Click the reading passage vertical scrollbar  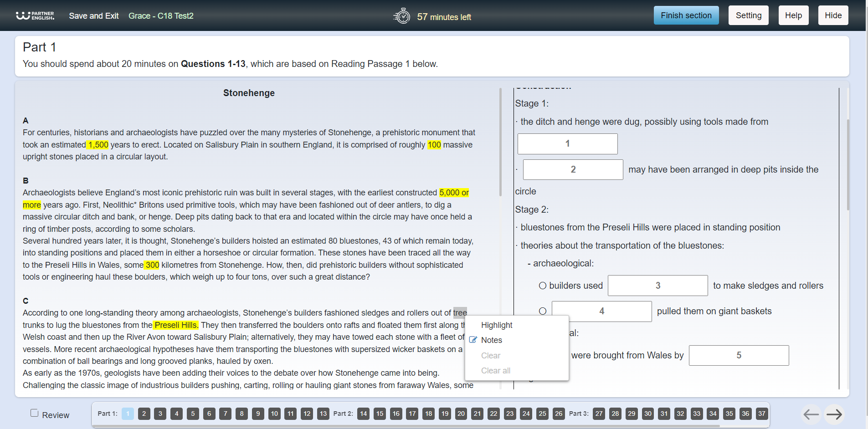click(500, 142)
